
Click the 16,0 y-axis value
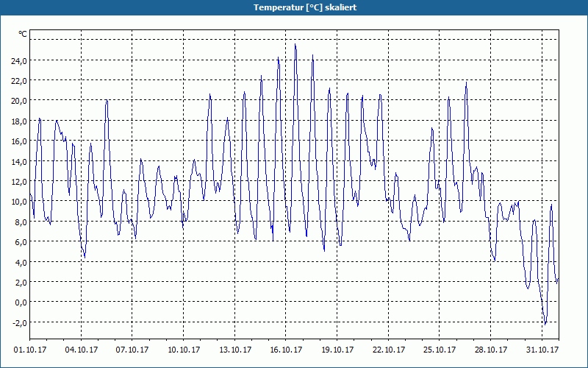pos(19,141)
